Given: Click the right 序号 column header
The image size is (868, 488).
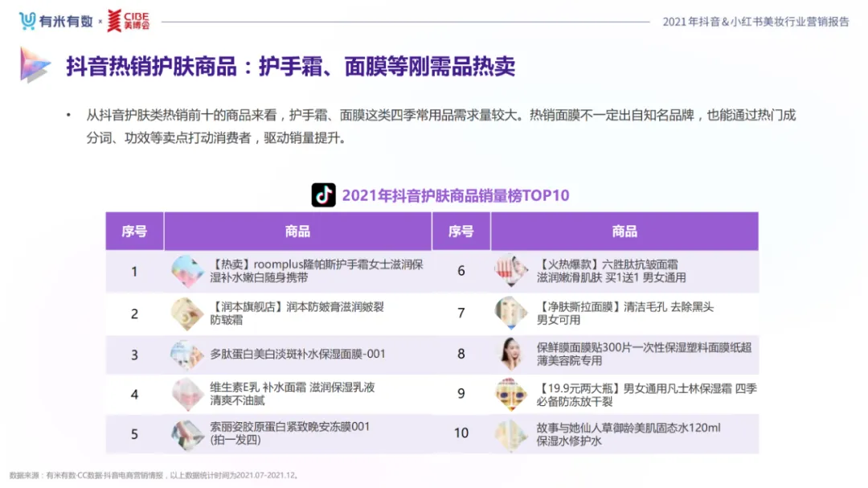Looking at the screenshot, I should pos(461,231).
